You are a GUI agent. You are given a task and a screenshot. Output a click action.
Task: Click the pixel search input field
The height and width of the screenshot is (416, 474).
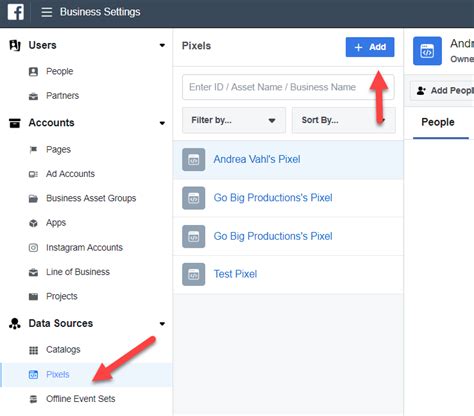click(288, 87)
